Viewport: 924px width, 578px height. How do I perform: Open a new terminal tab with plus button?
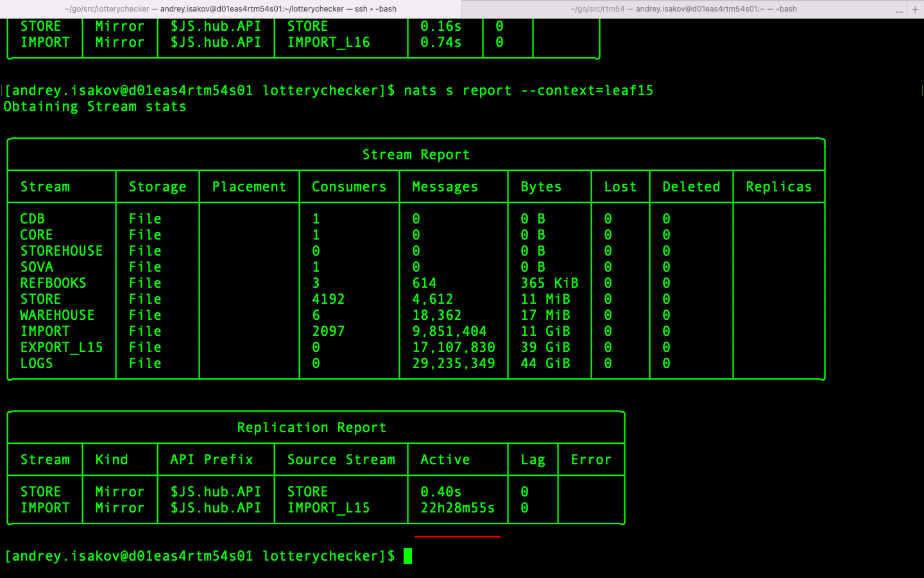click(x=915, y=9)
